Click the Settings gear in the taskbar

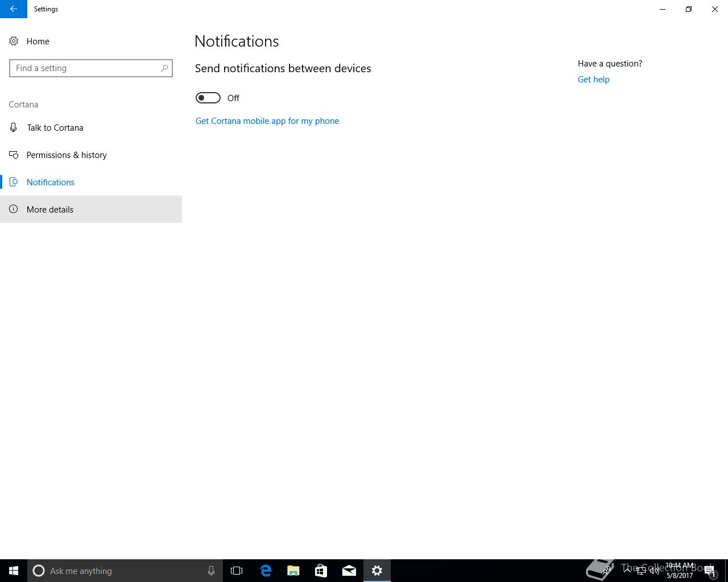(x=377, y=571)
